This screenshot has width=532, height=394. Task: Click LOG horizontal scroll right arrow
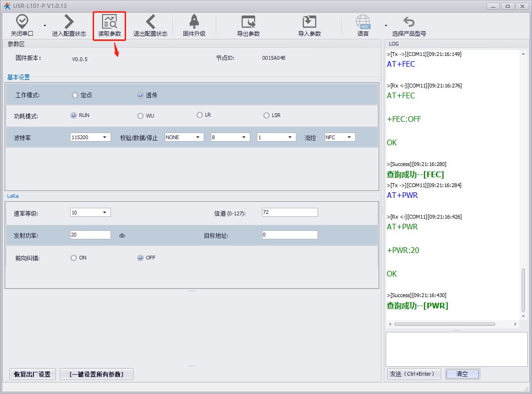516,324
